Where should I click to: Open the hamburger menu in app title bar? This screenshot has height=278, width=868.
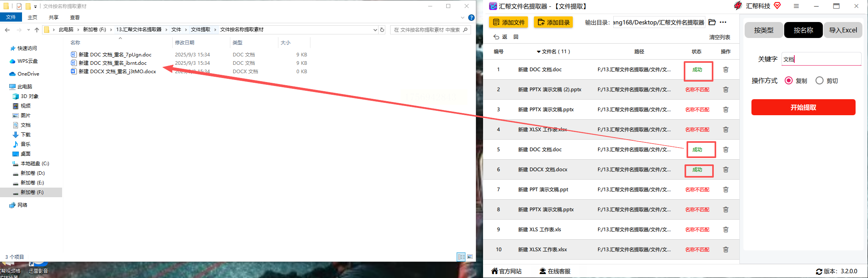[x=796, y=6]
